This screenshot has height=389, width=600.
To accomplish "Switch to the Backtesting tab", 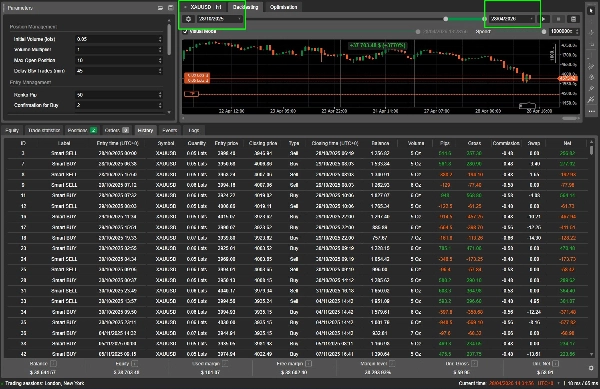I will 245,7.
